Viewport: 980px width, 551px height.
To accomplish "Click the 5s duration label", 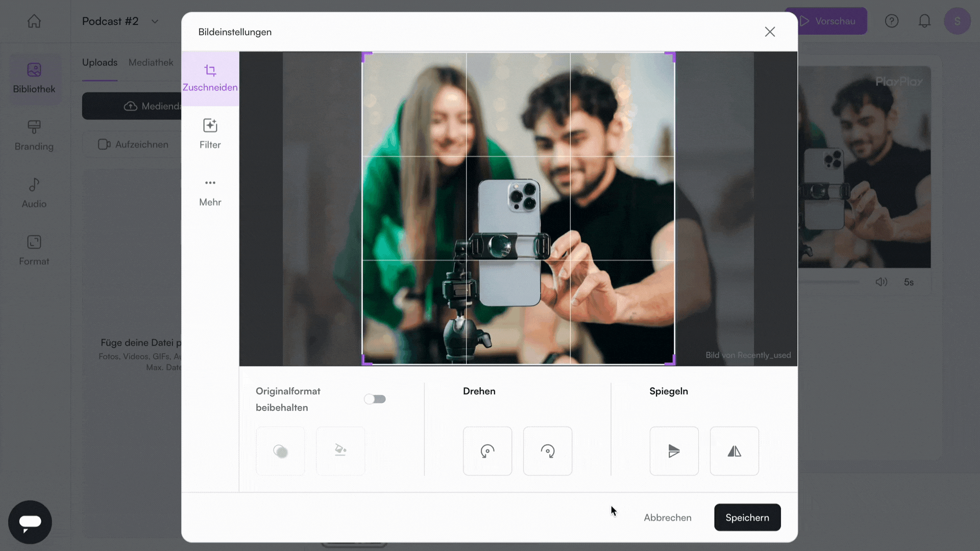I will point(909,282).
